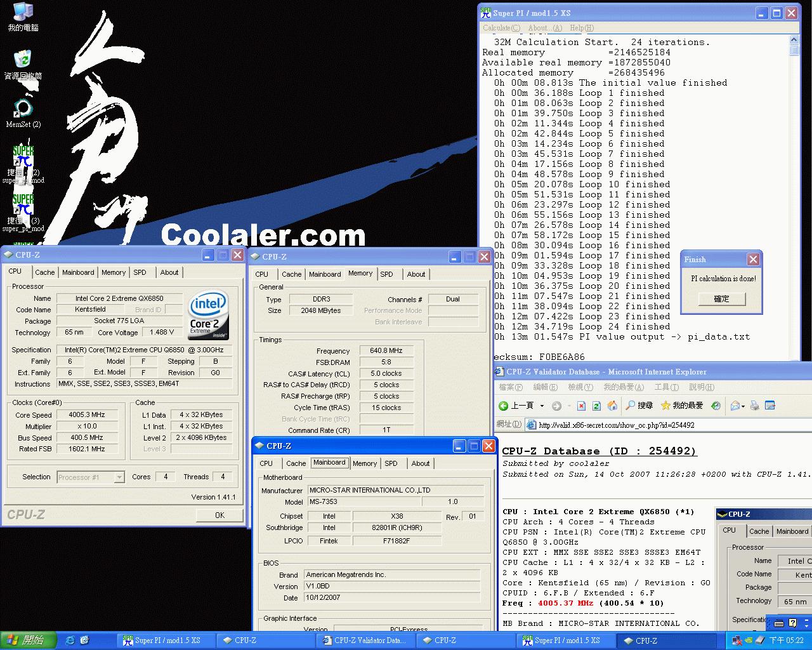Open the Help(H) menu in Super PI
812x650 pixels.
point(582,28)
